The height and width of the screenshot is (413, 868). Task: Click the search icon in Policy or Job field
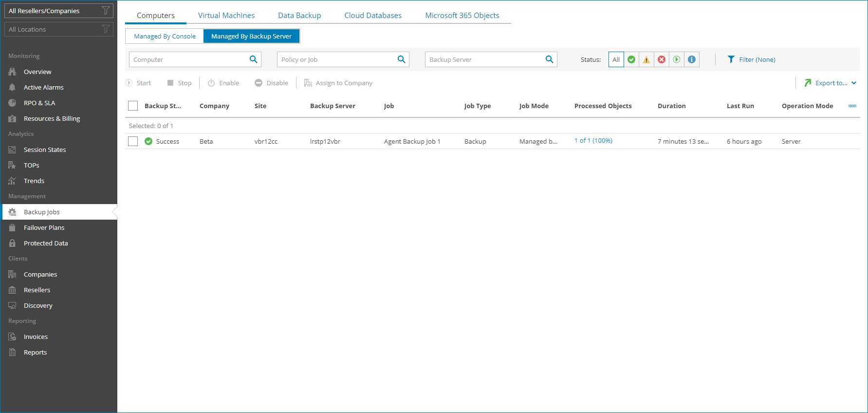401,59
